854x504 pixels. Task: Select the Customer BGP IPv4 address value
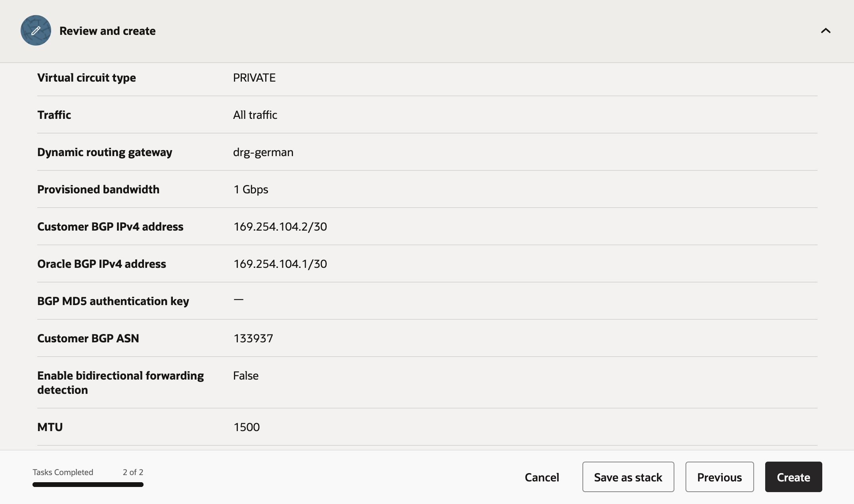point(280,226)
